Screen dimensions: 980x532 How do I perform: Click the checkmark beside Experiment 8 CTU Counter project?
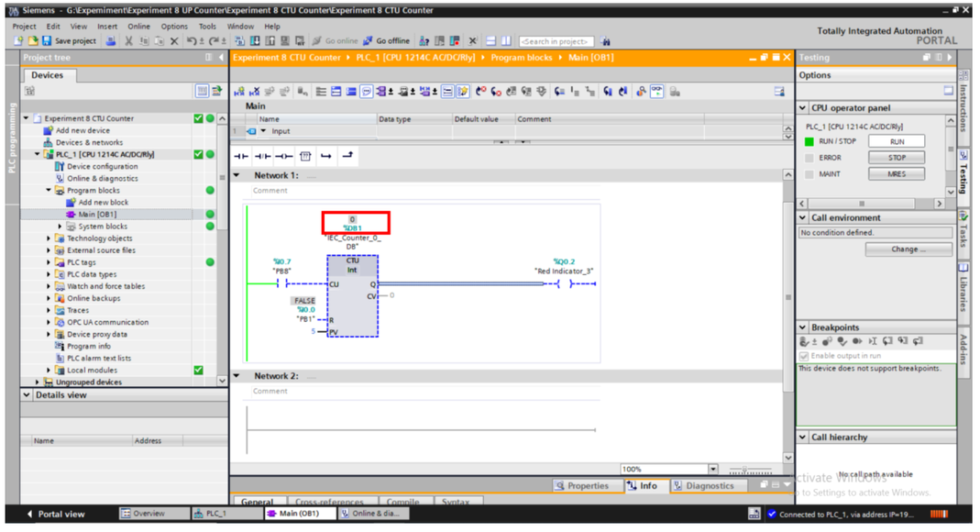pos(198,118)
